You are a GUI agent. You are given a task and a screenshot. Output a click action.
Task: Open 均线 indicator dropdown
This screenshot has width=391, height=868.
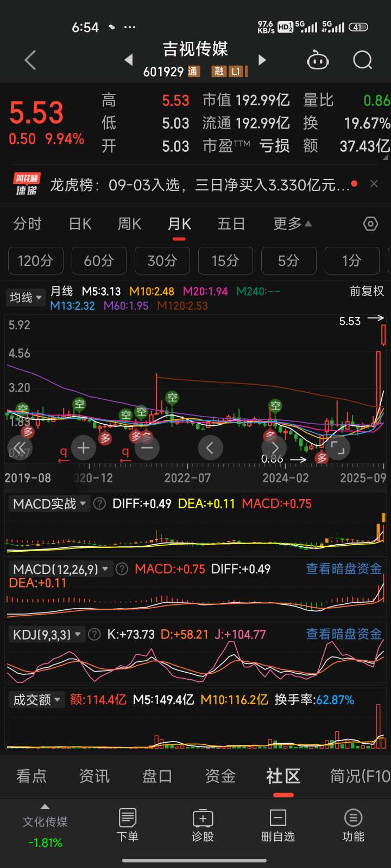click(x=26, y=297)
